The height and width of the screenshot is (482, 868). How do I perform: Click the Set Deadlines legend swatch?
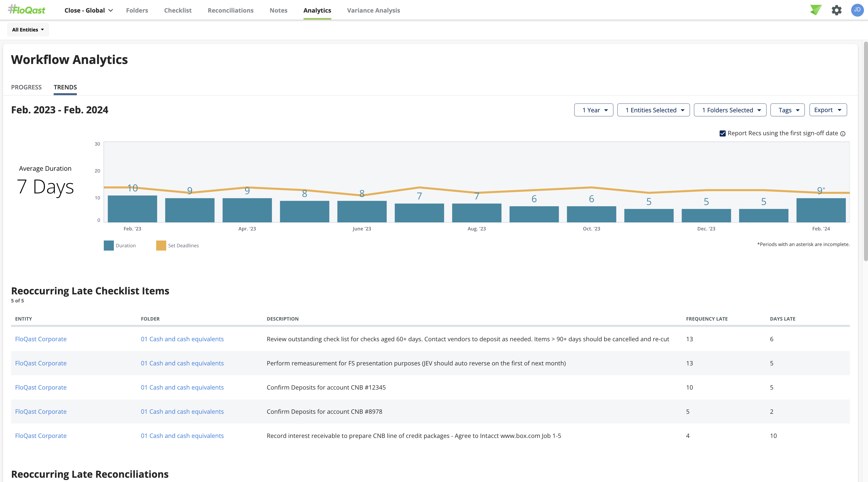pyautogui.click(x=161, y=245)
